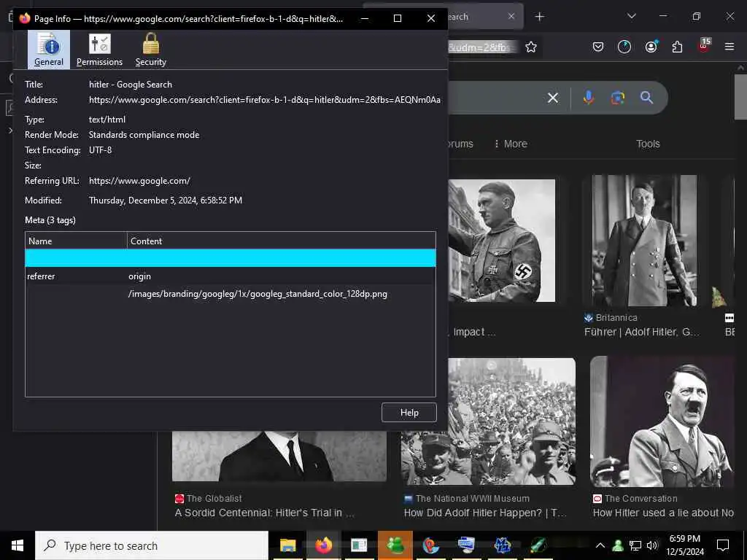The image size is (747, 560).
Task: Open the Windows Start menu
Action: (18, 545)
